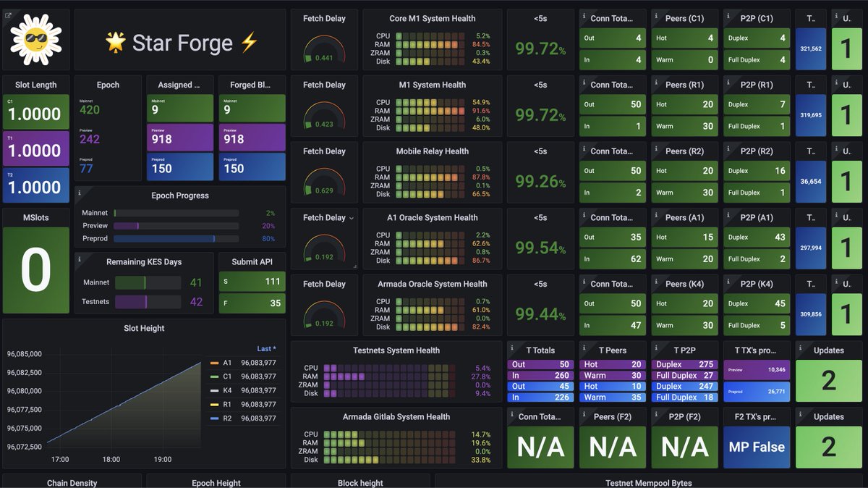Viewport: 868px width, 488px height.
Task: Click the info icon on Peers (R2)
Action: click(655, 149)
